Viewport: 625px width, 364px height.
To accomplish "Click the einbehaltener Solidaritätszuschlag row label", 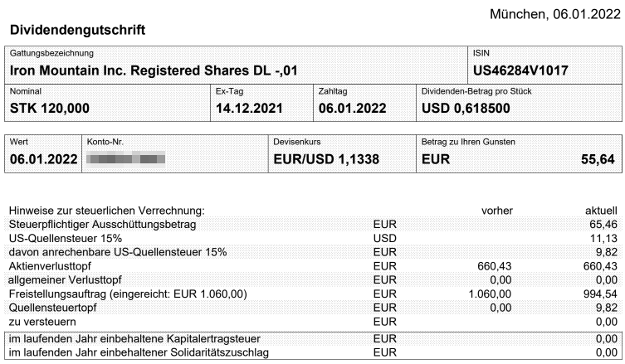I will [x=139, y=353].
